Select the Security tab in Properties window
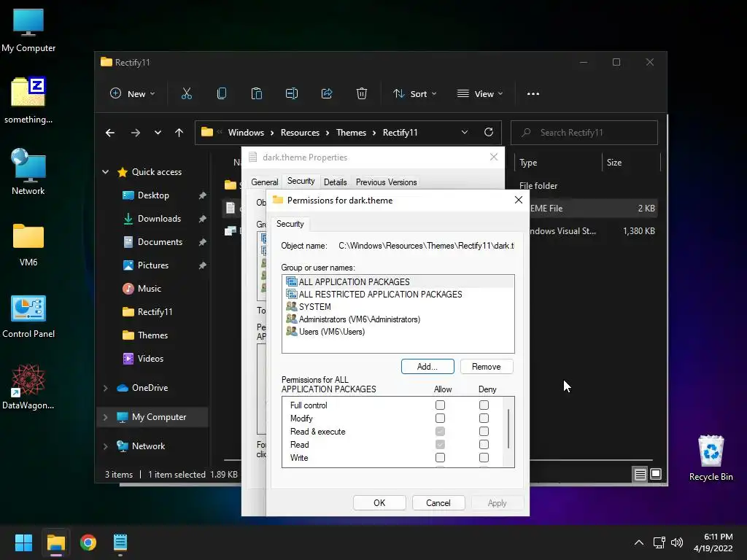The image size is (747, 560). (x=301, y=181)
